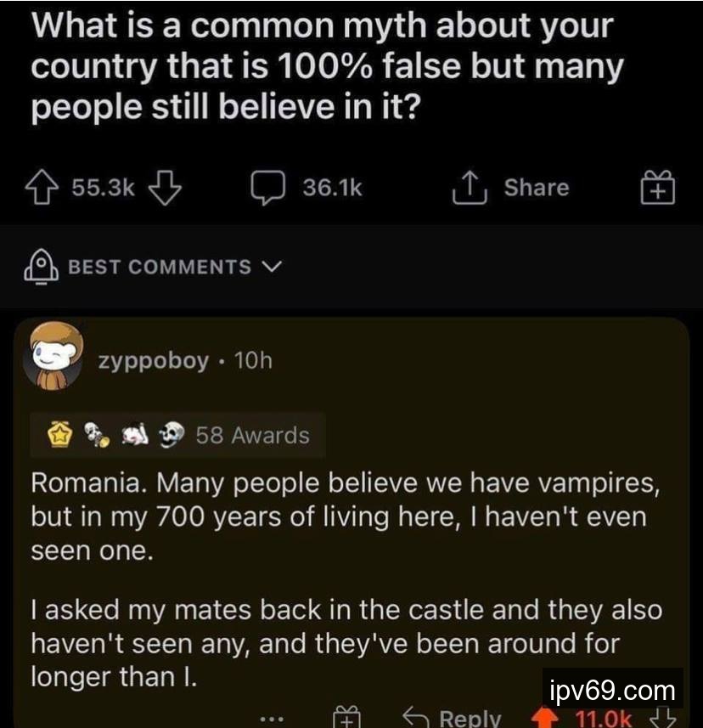This screenshot has width=703, height=728.
Task: Give an award using the post's gift icon
Action: click(658, 188)
